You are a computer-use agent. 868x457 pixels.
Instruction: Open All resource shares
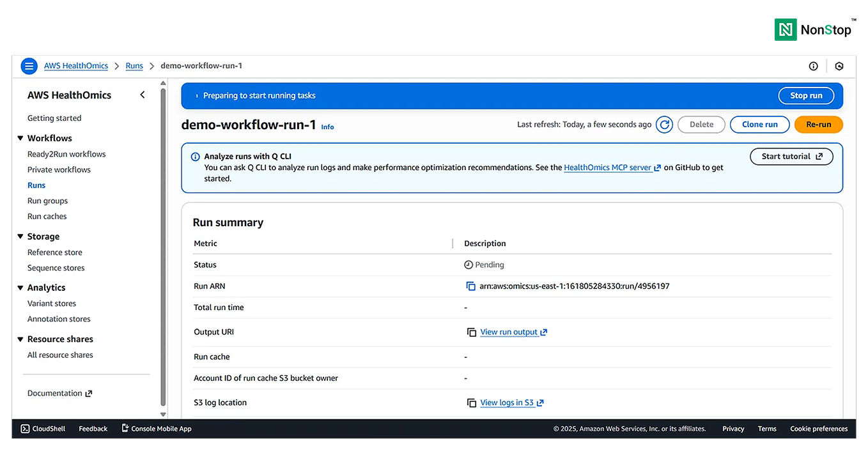tap(60, 355)
